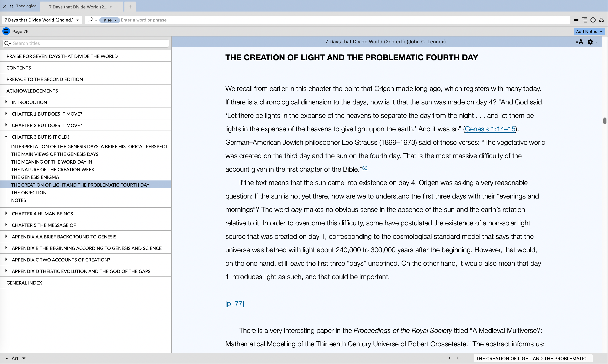Click the Page 76 reference field
608x364 pixels.
[20, 31]
